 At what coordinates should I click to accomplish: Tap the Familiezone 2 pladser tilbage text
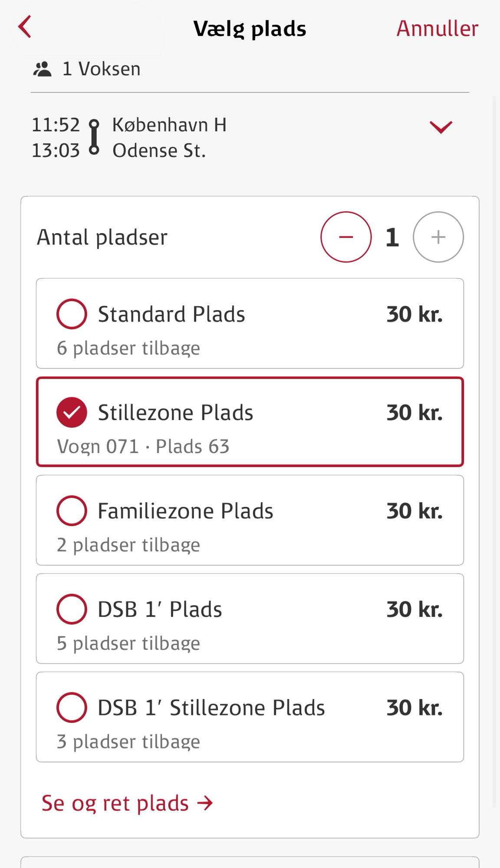click(x=128, y=545)
